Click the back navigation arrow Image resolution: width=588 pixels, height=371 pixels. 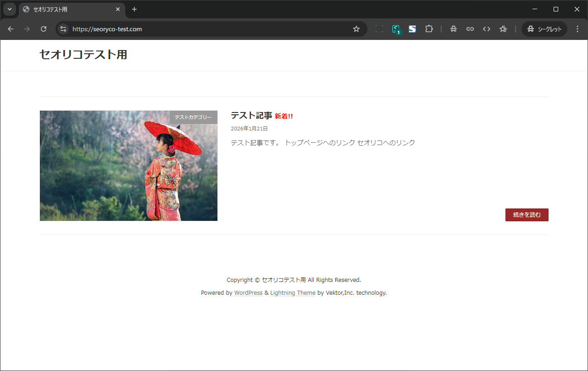(10, 28)
